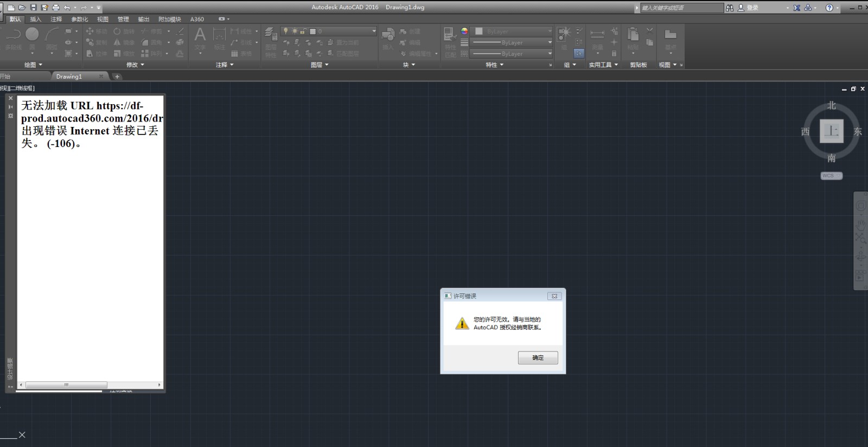The image size is (868, 447).
Task: Toggle the layer freeze sun icon
Action: (295, 31)
